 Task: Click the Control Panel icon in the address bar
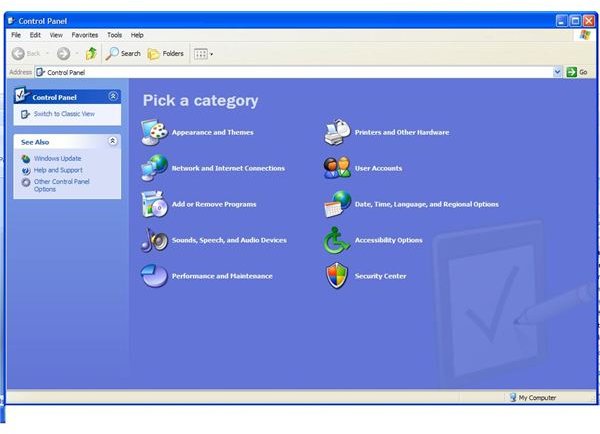point(41,72)
